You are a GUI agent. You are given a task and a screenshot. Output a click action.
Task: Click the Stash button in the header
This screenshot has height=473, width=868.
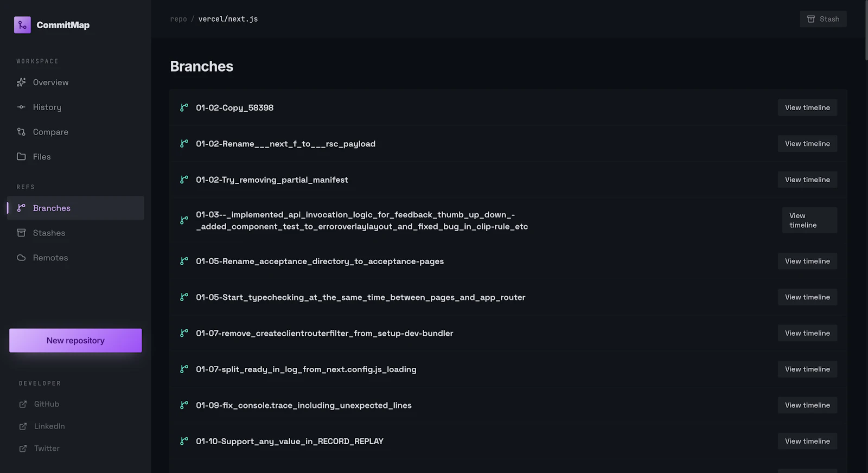(x=823, y=19)
